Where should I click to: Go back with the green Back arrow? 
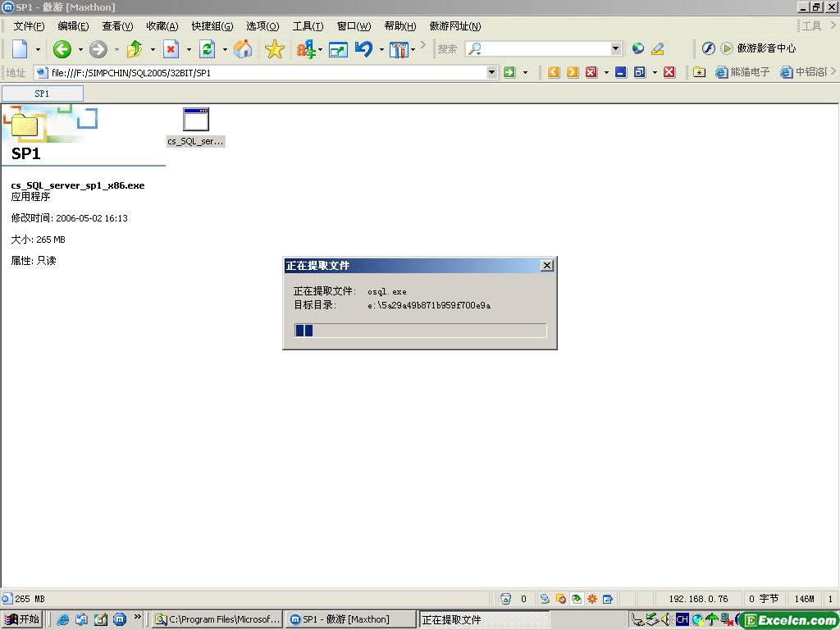[62, 49]
